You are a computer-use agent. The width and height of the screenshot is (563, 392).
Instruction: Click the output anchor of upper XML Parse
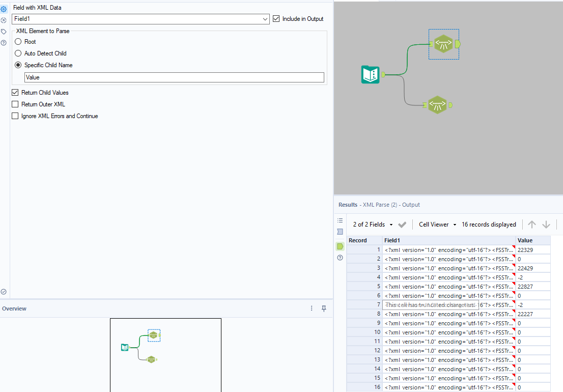click(458, 44)
